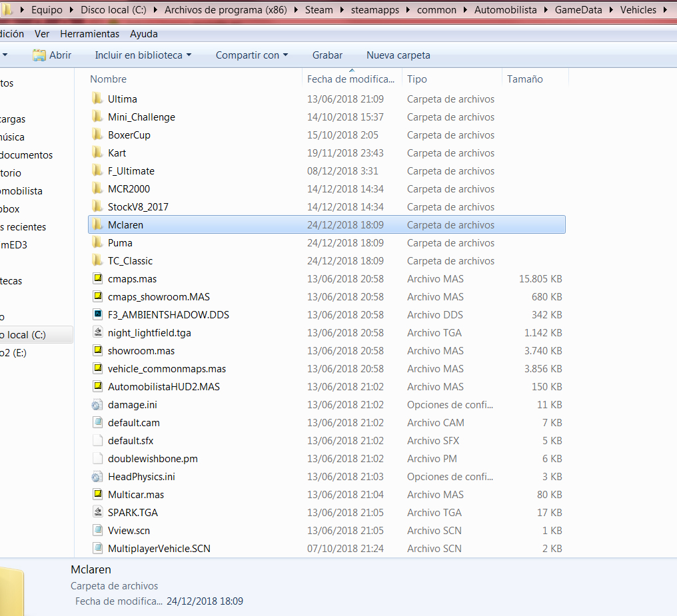Click the SPARK.TGA file icon

pos(97,513)
